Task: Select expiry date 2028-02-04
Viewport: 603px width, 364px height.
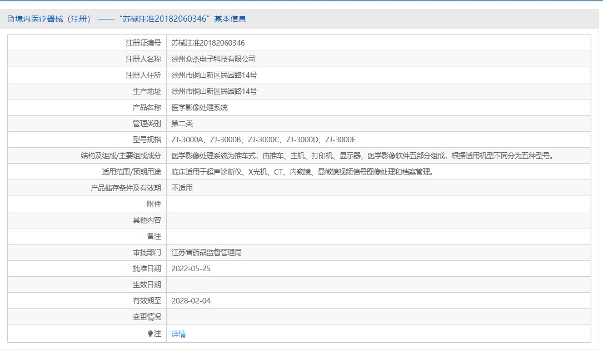Action: (191, 301)
